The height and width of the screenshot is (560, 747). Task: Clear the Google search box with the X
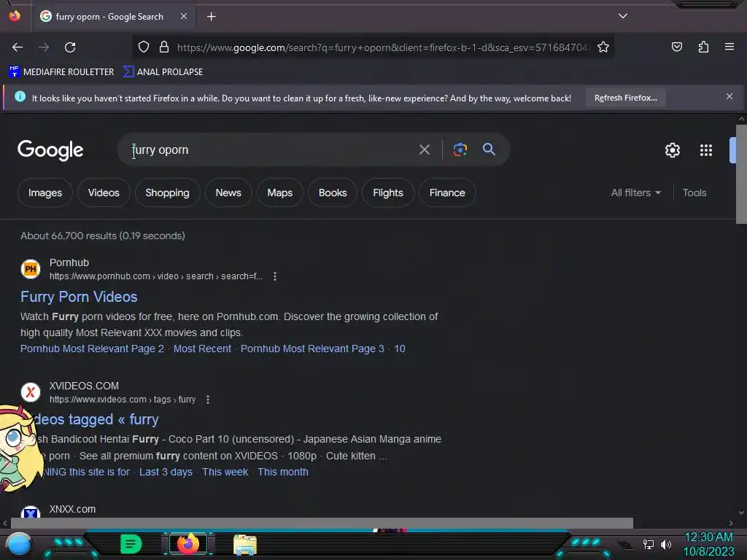pyautogui.click(x=424, y=149)
